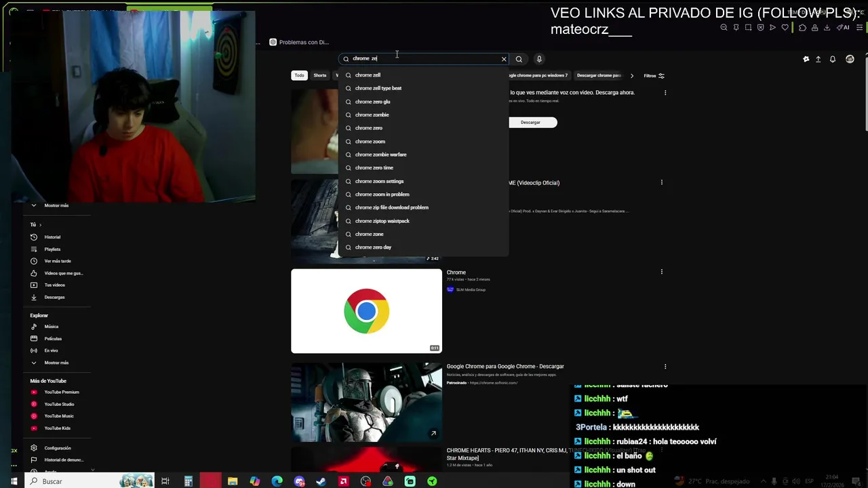Expand Mostrar más above Tú section
Screen dimensions: 868x488
click(x=56, y=205)
